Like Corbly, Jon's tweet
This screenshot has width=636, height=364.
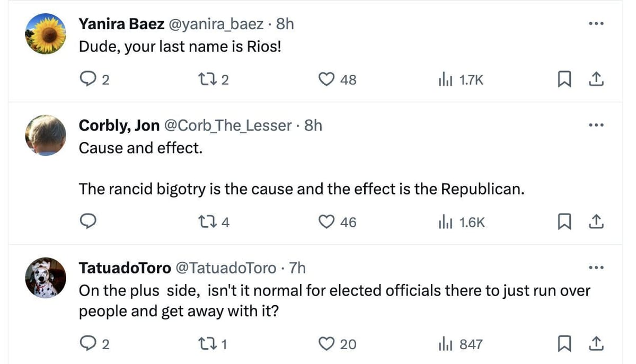click(328, 222)
